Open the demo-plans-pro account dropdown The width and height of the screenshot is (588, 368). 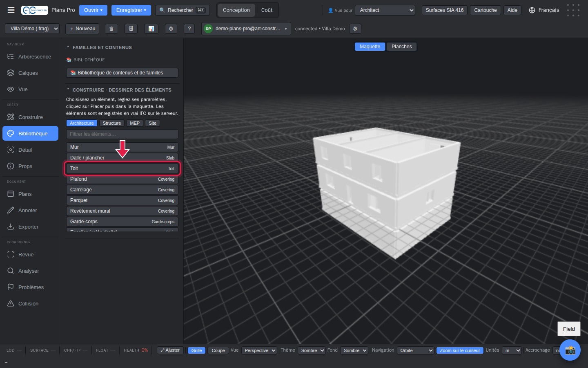[x=246, y=29]
